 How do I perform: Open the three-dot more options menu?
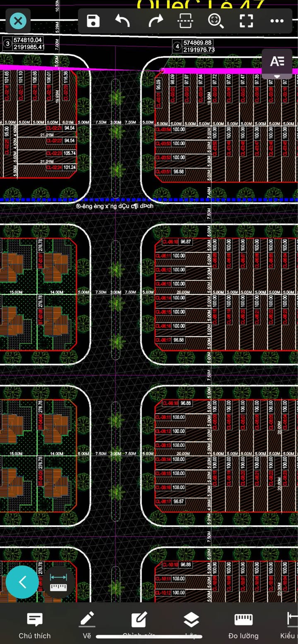[276, 21]
